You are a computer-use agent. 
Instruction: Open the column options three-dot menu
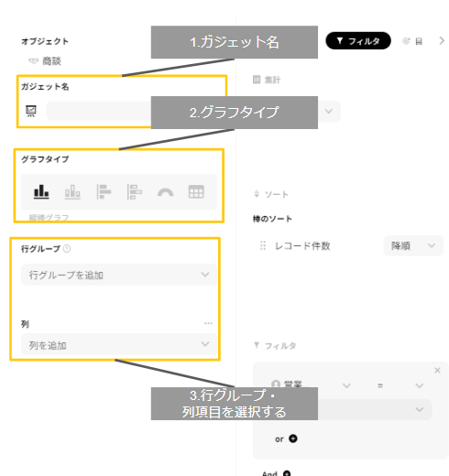pos(208,323)
